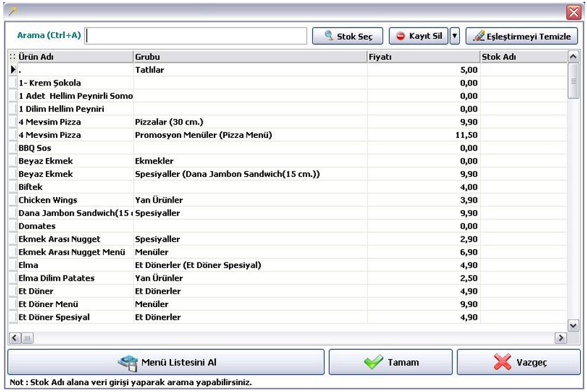
Task: Click the price 3,90 for Chicken Wings
Action: tap(424, 200)
